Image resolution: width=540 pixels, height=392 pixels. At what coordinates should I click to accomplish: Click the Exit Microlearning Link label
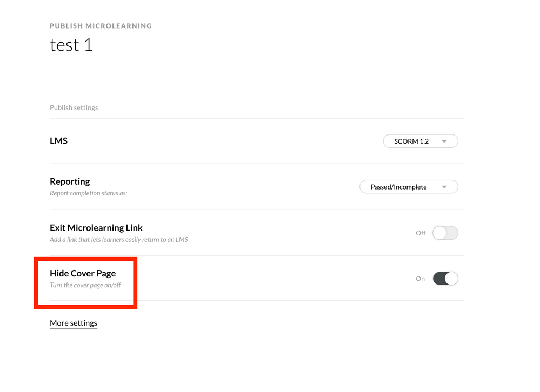96,228
